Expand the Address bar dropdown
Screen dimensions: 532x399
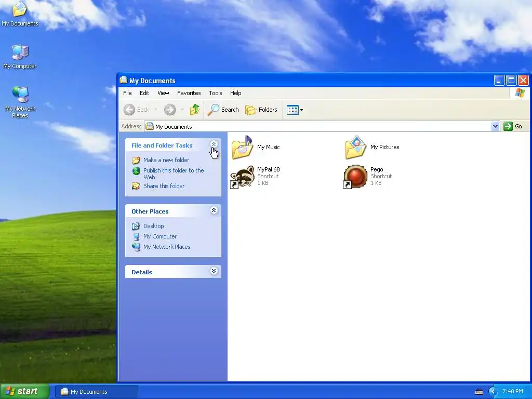pos(495,126)
